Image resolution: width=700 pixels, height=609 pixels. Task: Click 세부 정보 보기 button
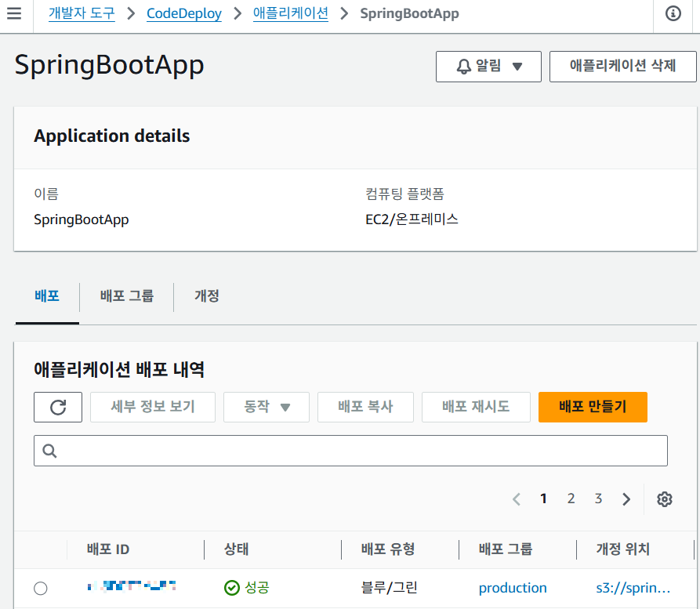pos(153,407)
